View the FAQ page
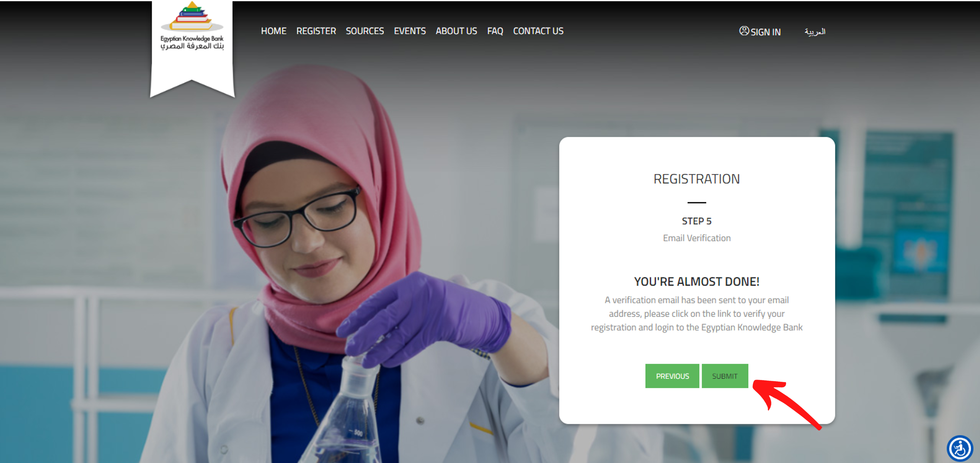Viewport: 980px width, 463px height. pyautogui.click(x=495, y=31)
